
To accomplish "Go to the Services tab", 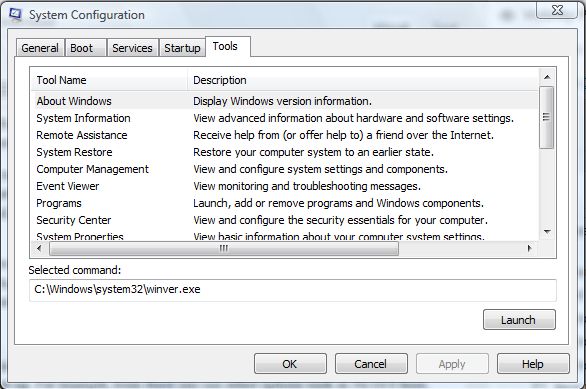I will tap(132, 48).
